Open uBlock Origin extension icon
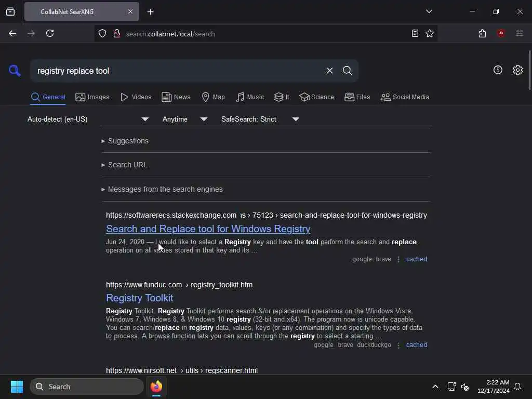Viewport: 532px width, 399px height. coord(501,33)
